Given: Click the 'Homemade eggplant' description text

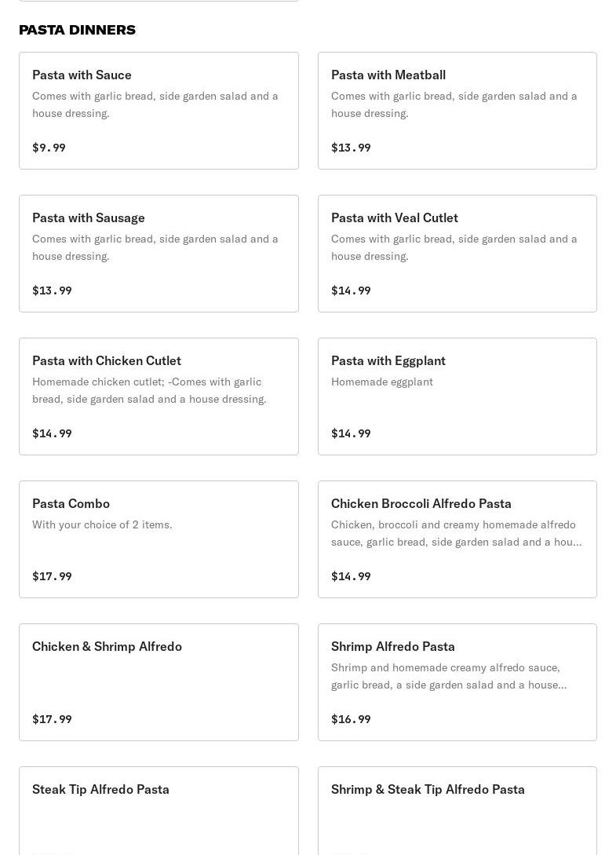Looking at the screenshot, I should (x=382, y=382).
